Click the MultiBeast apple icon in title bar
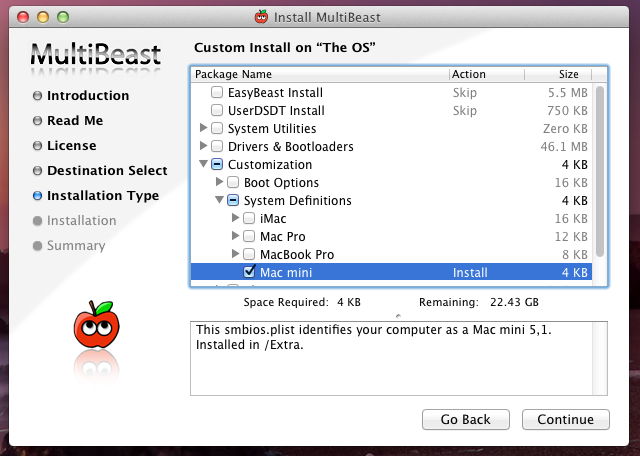 (x=261, y=17)
